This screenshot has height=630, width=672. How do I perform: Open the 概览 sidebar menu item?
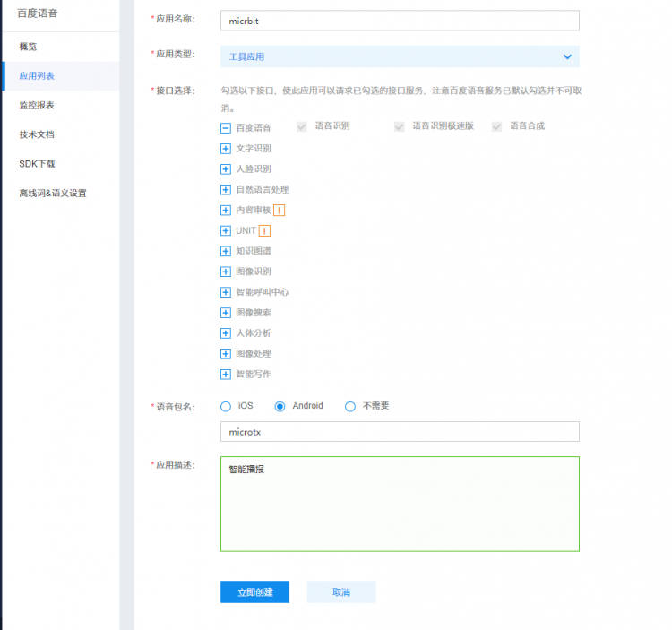coord(61,47)
